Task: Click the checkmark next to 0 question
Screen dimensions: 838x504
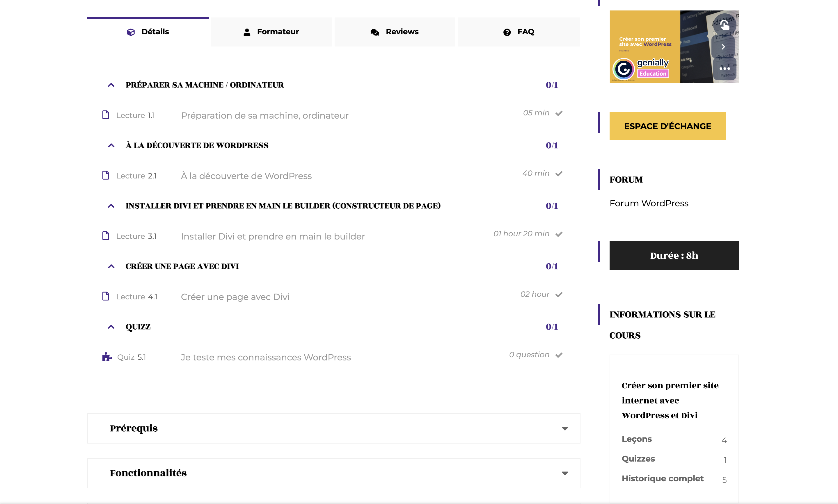Action: pos(559,355)
